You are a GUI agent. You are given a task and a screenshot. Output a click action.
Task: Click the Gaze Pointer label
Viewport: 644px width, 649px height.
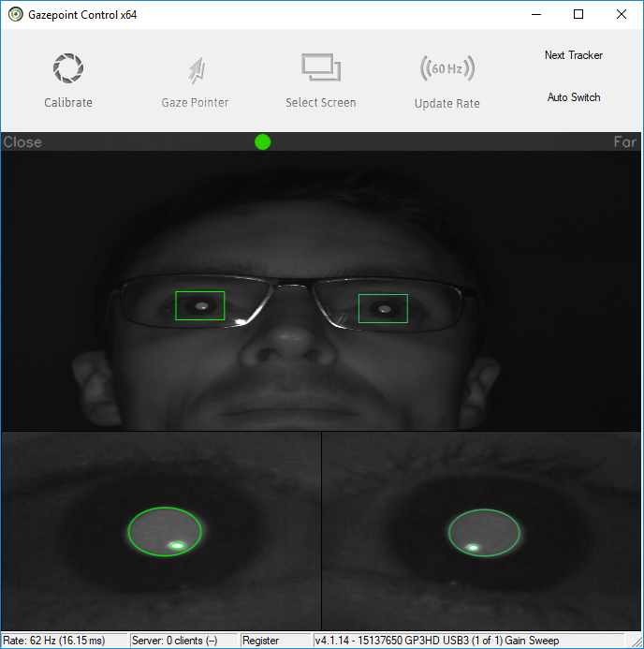click(x=195, y=103)
